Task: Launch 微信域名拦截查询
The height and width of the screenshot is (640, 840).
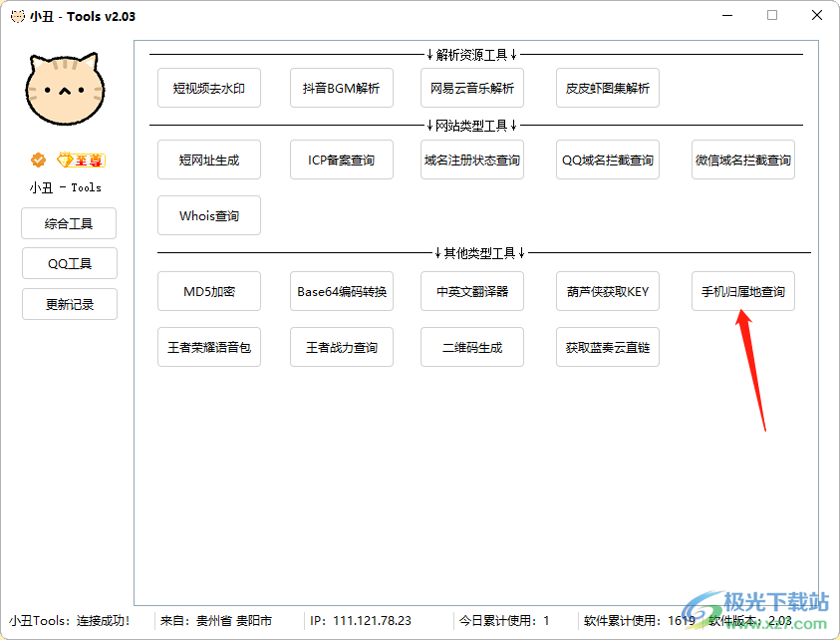Action: (743, 160)
